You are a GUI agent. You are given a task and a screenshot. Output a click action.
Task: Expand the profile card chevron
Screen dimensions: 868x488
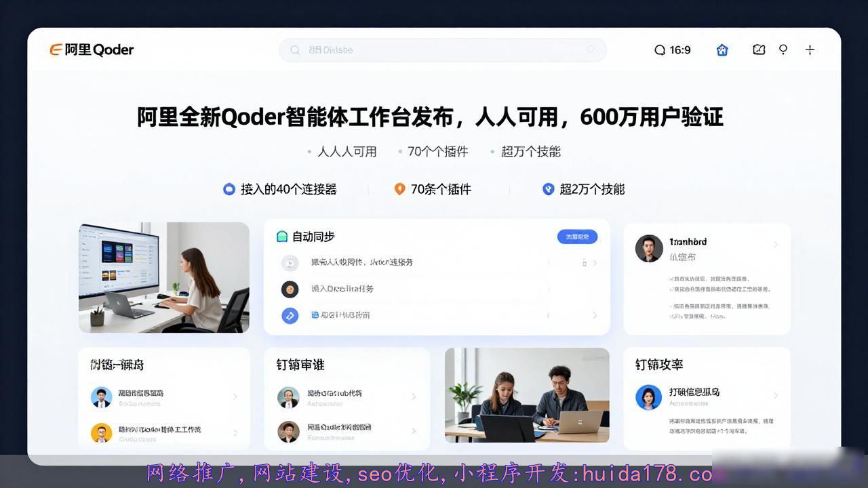[x=776, y=244]
